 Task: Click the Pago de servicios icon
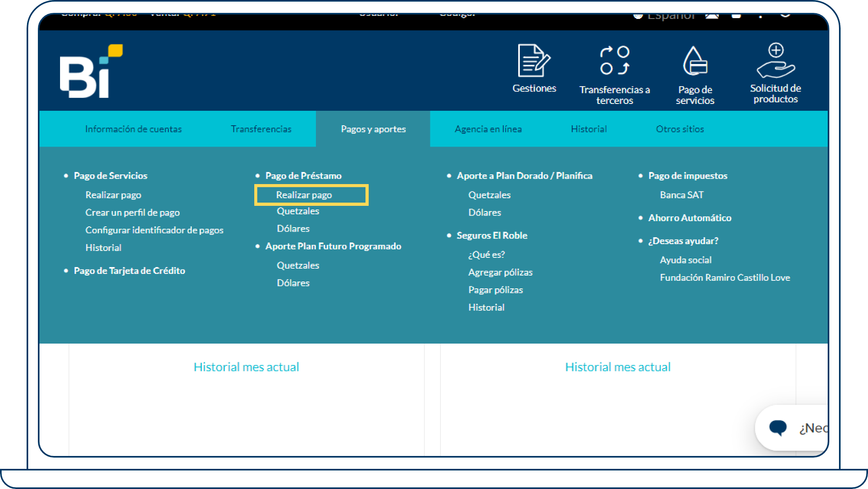695,62
